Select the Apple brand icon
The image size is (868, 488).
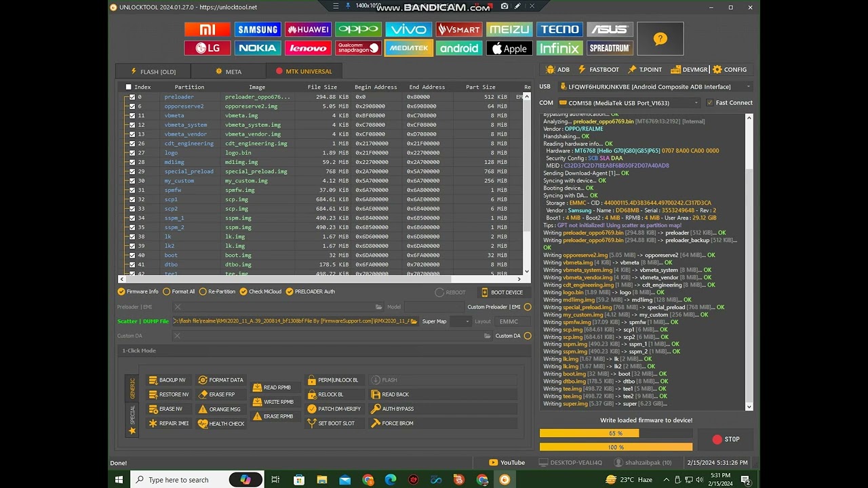(x=509, y=48)
